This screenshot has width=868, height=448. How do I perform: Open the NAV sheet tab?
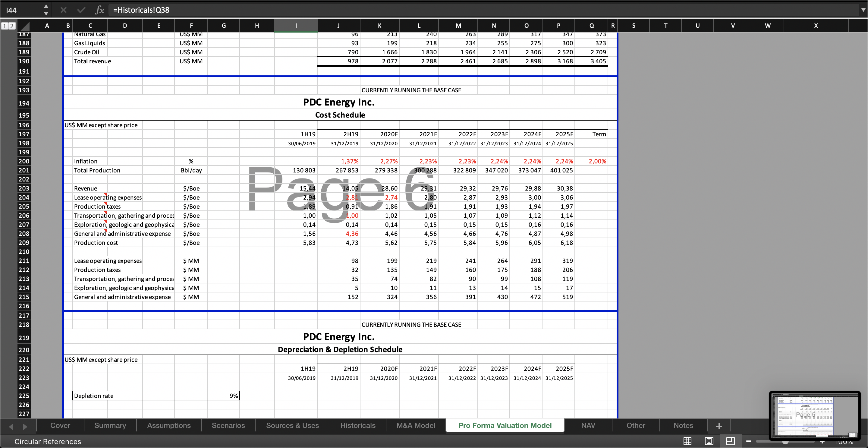click(x=588, y=425)
